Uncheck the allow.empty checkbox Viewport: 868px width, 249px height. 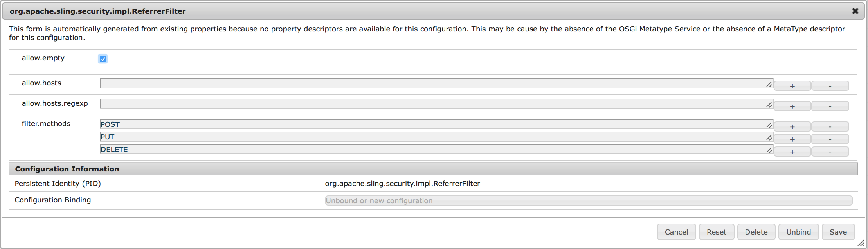pos(103,59)
